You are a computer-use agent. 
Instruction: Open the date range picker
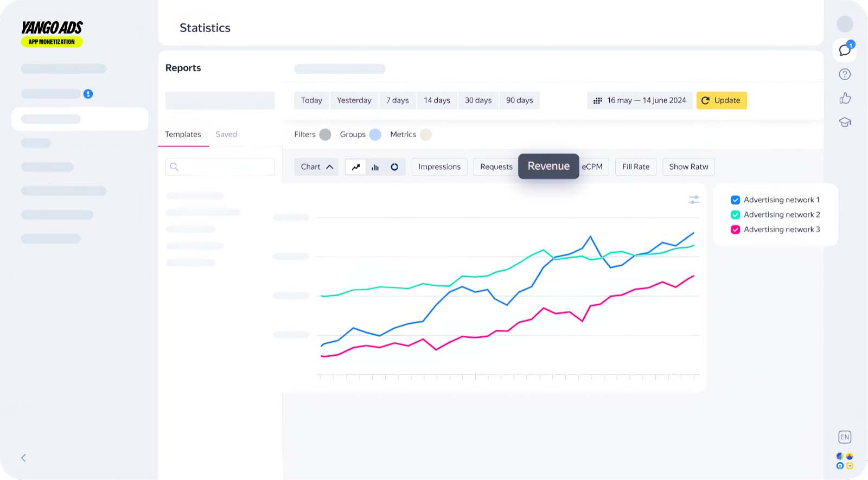(x=640, y=100)
